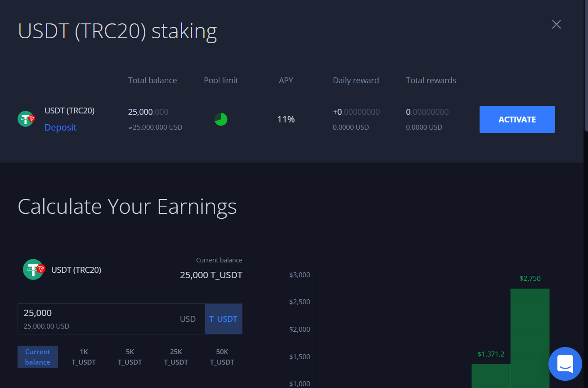The height and width of the screenshot is (388, 588).
Task: Click the Current balance 25,000 T_USDT value
Action: (211, 275)
